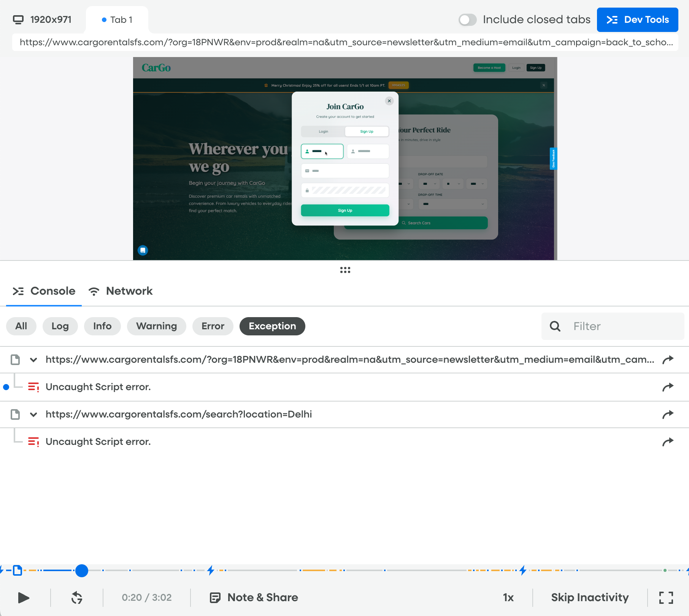Click the blue playhead on the timeline
This screenshot has width=689, height=616.
pyautogui.click(x=82, y=570)
